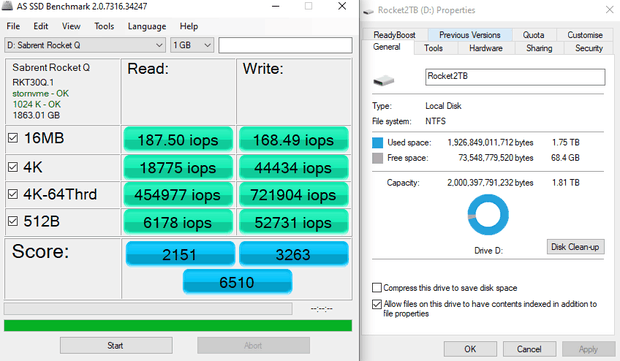Click the grey Free space color swatch
Image resolution: width=620 pixels, height=361 pixels.
[378, 158]
